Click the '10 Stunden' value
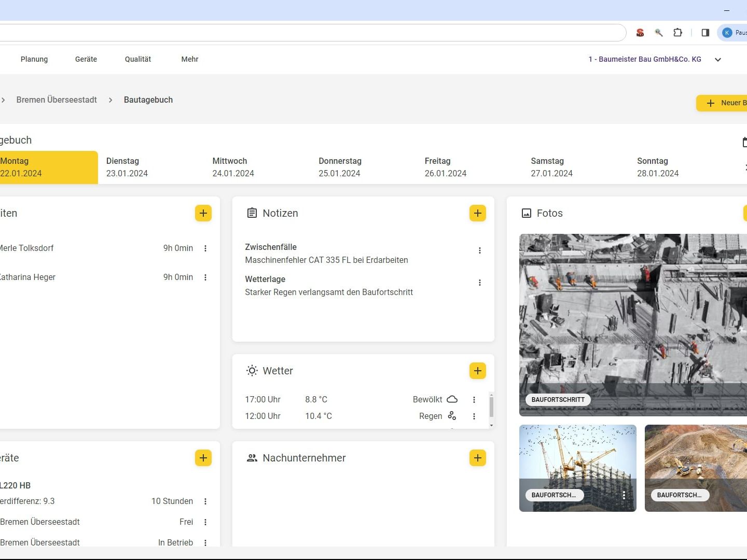This screenshot has width=747, height=560. click(x=172, y=501)
